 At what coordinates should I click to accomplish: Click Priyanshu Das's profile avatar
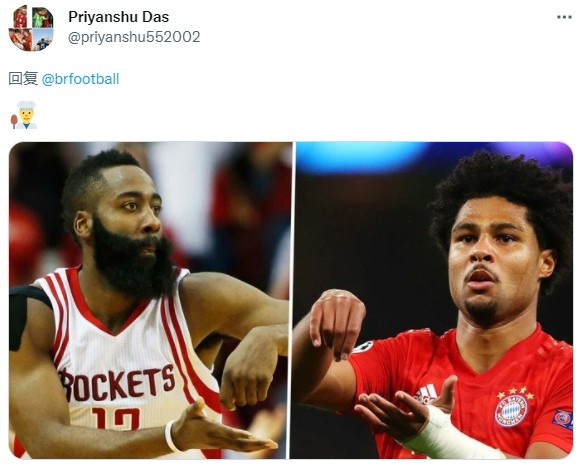click(31, 28)
